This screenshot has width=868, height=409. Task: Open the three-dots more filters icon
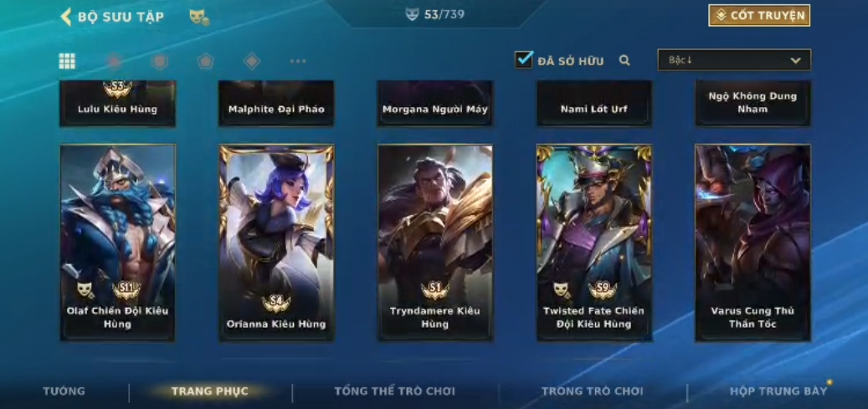pos(298,61)
